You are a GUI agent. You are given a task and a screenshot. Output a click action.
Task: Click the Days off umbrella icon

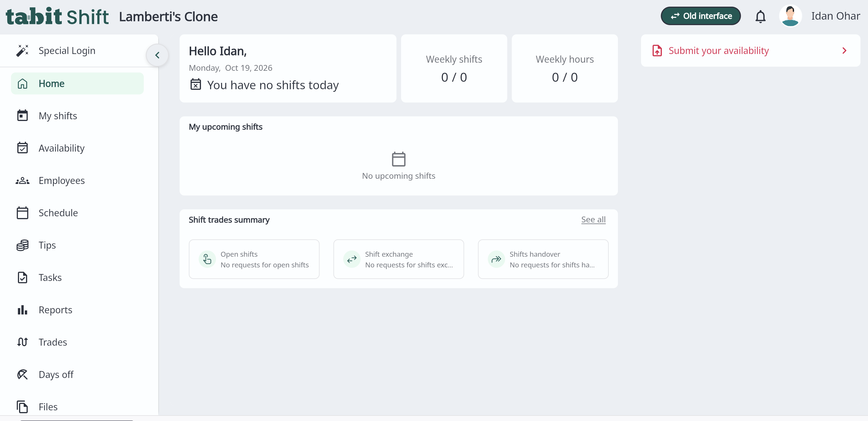click(22, 375)
